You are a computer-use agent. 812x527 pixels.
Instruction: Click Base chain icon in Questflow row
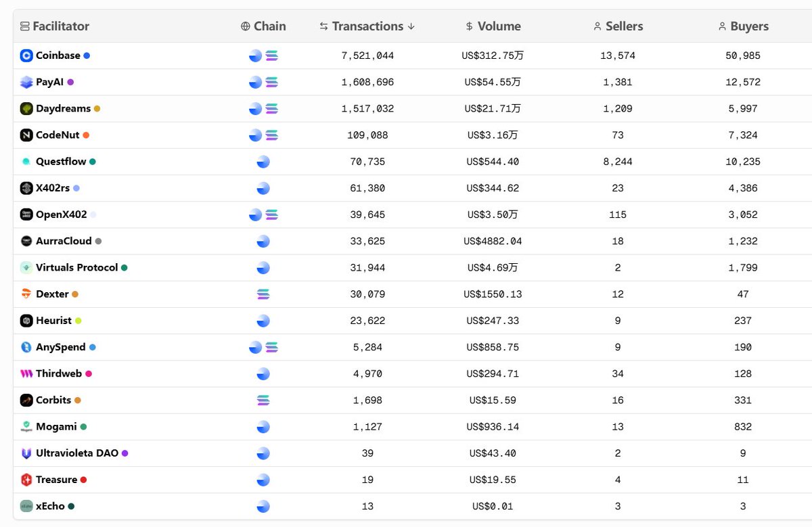[x=263, y=162]
